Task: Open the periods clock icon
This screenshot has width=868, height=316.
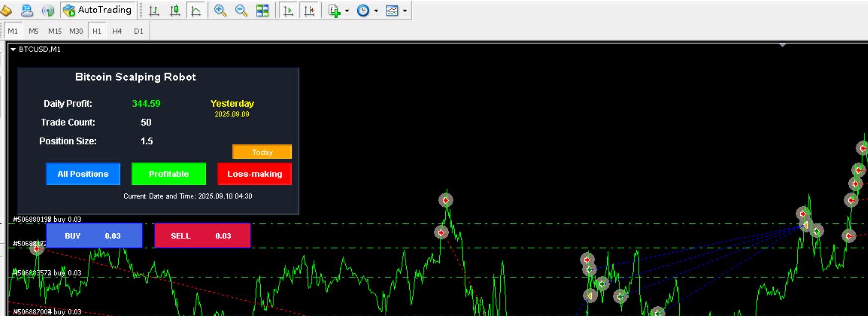Action: tap(363, 10)
